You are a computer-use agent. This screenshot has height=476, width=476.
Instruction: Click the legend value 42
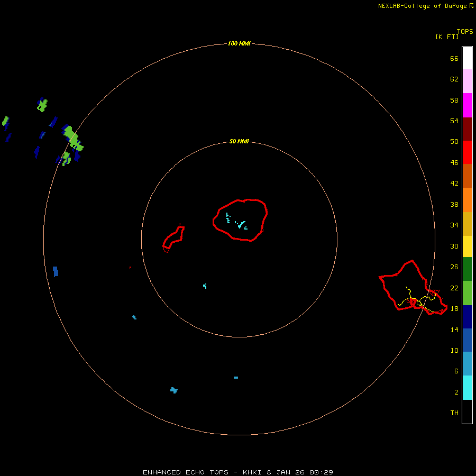pyautogui.click(x=454, y=183)
